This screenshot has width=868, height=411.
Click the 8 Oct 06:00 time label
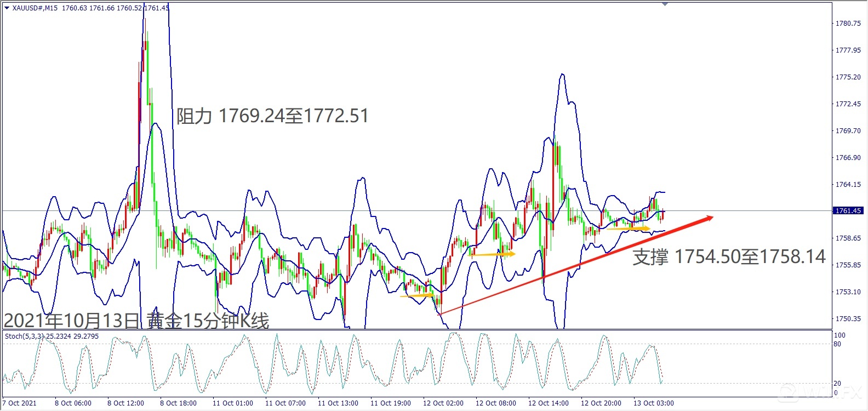(73, 403)
